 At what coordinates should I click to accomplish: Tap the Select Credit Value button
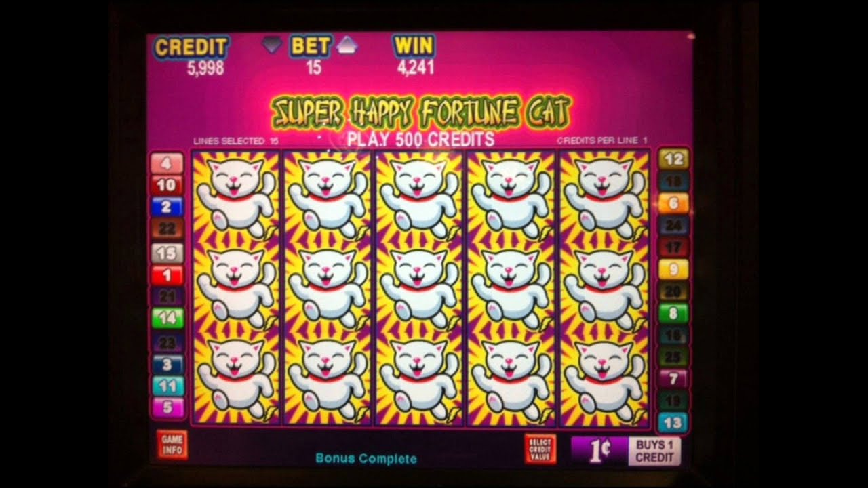click(540, 449)
